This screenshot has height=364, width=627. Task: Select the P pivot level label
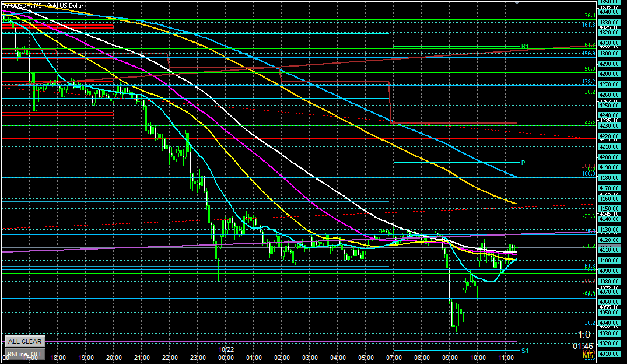point(523,162)
